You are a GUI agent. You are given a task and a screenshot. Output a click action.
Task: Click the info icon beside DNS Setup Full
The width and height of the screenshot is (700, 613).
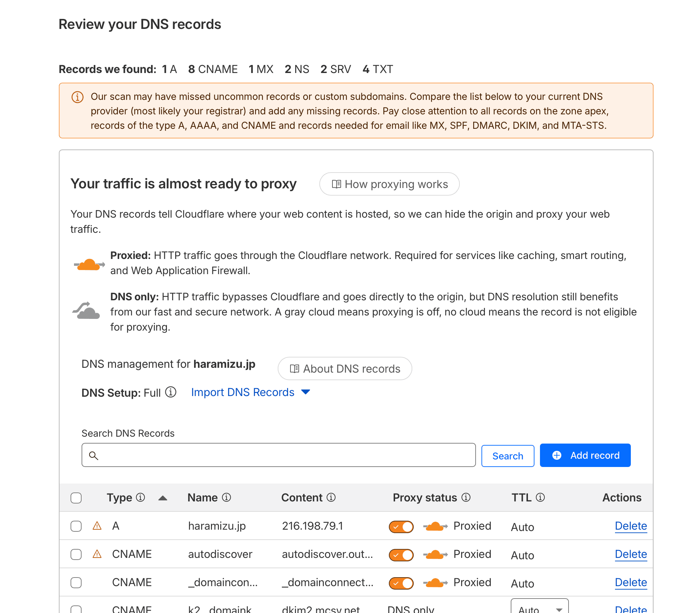click(171, 392)
